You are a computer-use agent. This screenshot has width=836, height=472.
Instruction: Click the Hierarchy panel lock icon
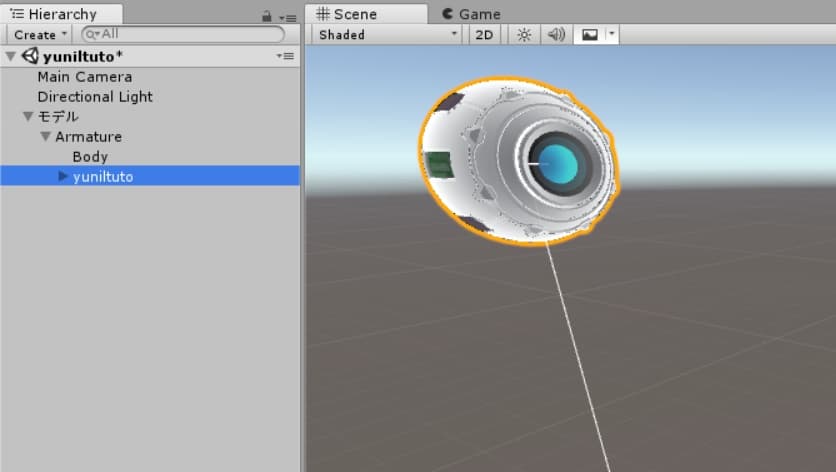pos(266,16)
